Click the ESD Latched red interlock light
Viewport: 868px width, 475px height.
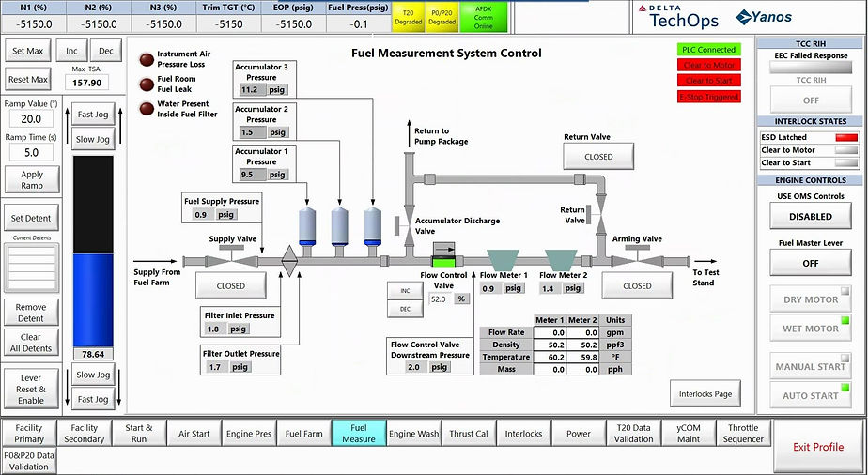point(846,137)
